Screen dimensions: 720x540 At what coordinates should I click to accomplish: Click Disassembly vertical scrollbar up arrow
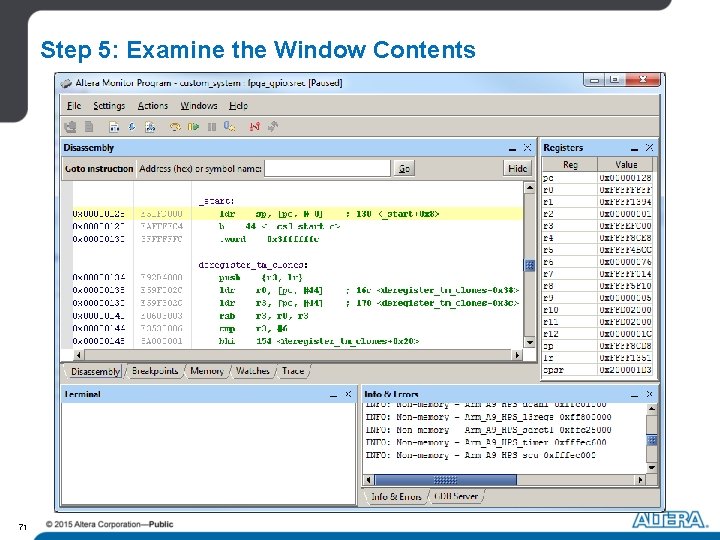pyautogui.click(x=529, y=187)
